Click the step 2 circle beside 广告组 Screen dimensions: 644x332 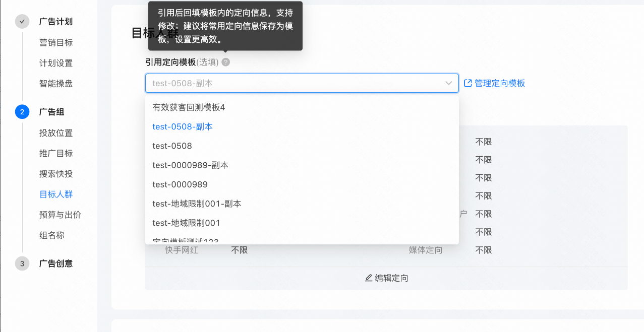21,112
